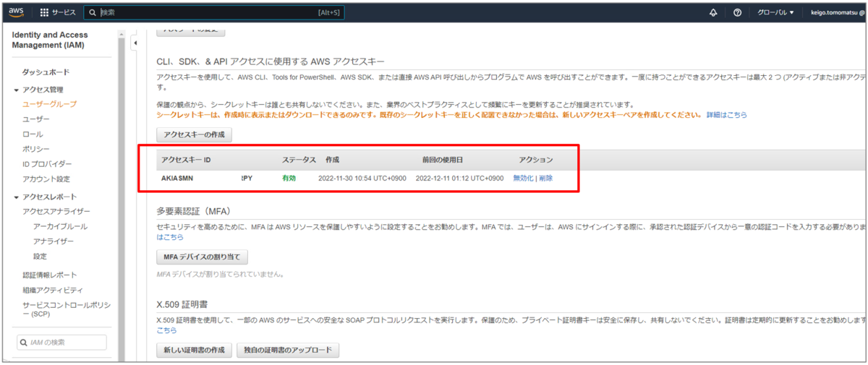Open ID プロバイダー in sidebar

tap(47, 164)
